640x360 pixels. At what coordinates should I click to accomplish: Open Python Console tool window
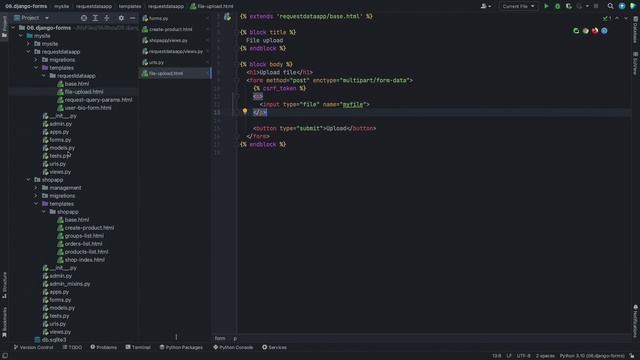click(x=233, y=347)
